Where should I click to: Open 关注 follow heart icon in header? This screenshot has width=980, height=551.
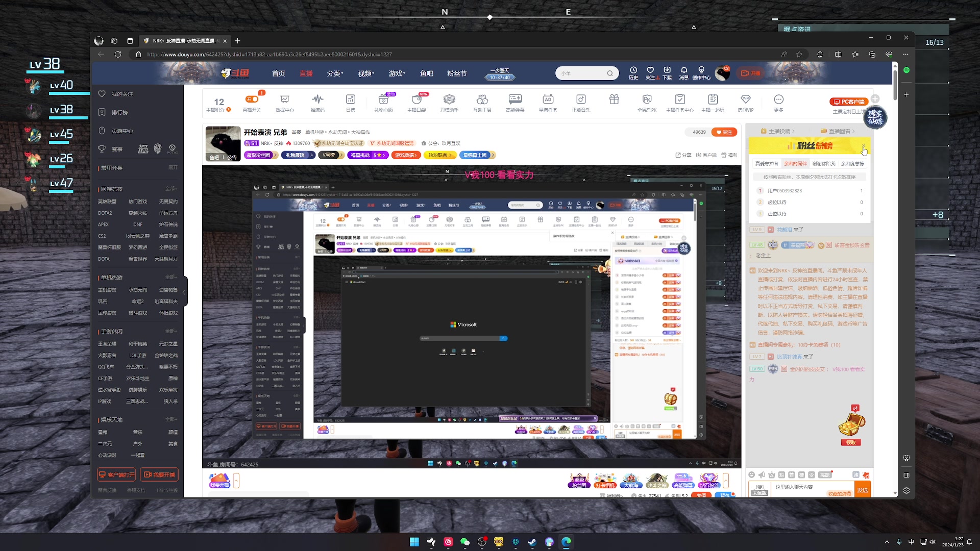[x=650, y=73]
